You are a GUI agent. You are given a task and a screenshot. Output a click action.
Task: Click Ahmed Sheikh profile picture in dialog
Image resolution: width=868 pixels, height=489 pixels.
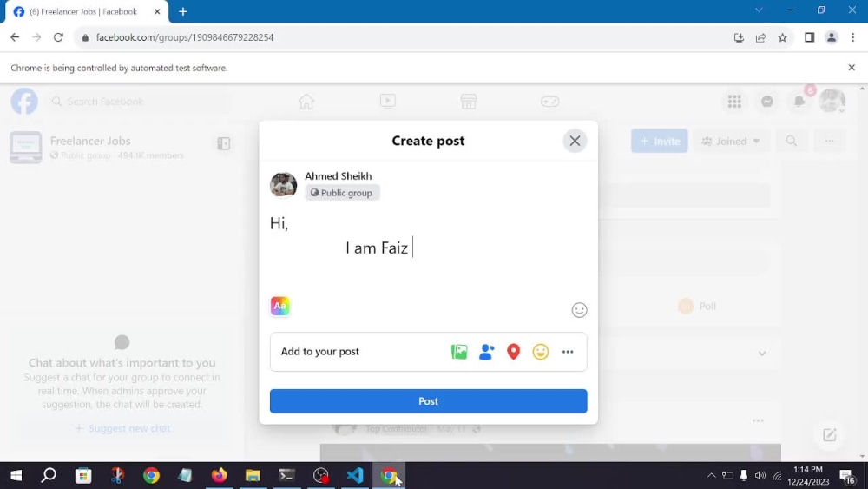[x=284, y=184]
